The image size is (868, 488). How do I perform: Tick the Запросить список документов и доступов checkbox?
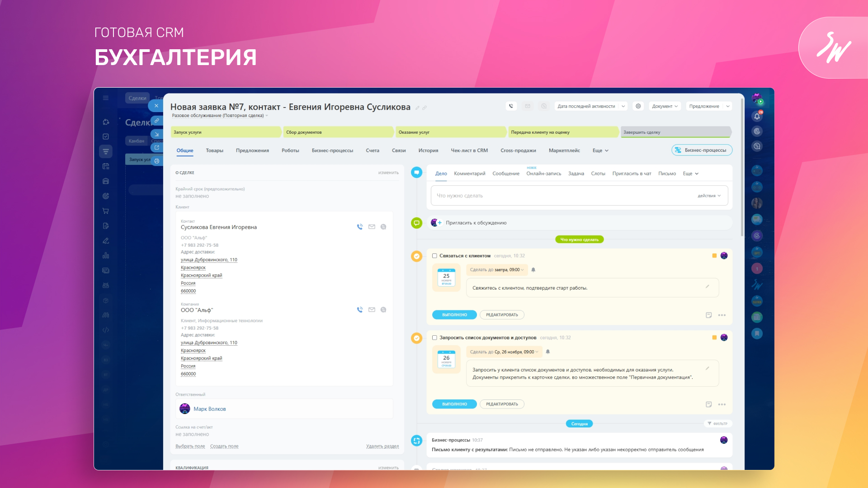434,338
